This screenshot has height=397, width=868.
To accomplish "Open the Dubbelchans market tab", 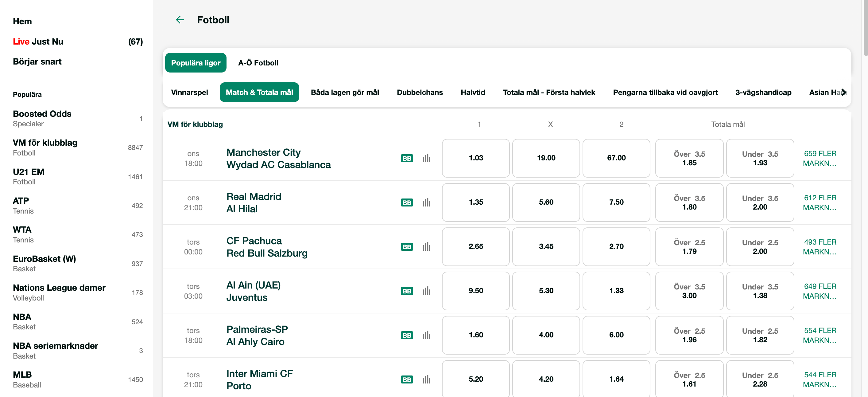I will [420, 92].
